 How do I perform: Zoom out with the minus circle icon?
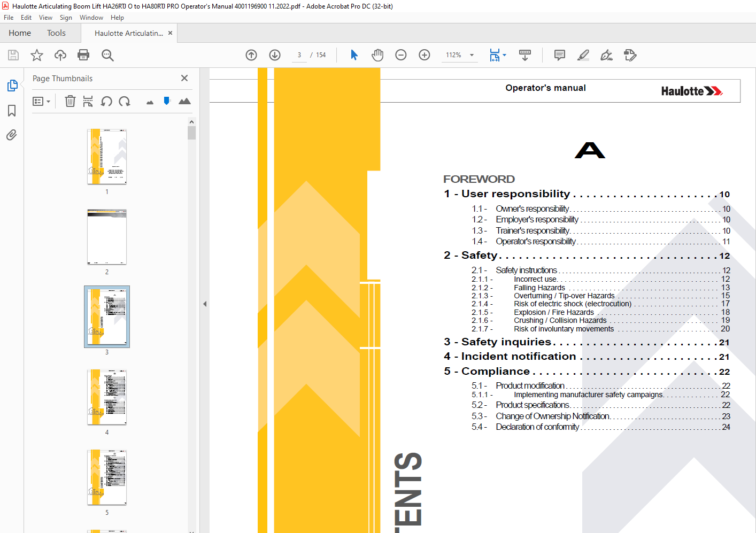tap(401, 55)
